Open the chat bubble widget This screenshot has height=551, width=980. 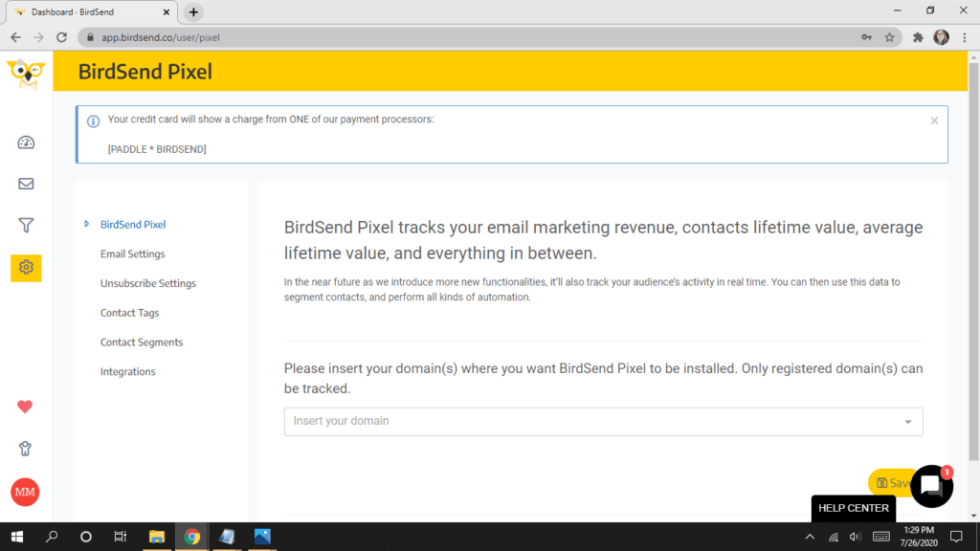(931, 485)
